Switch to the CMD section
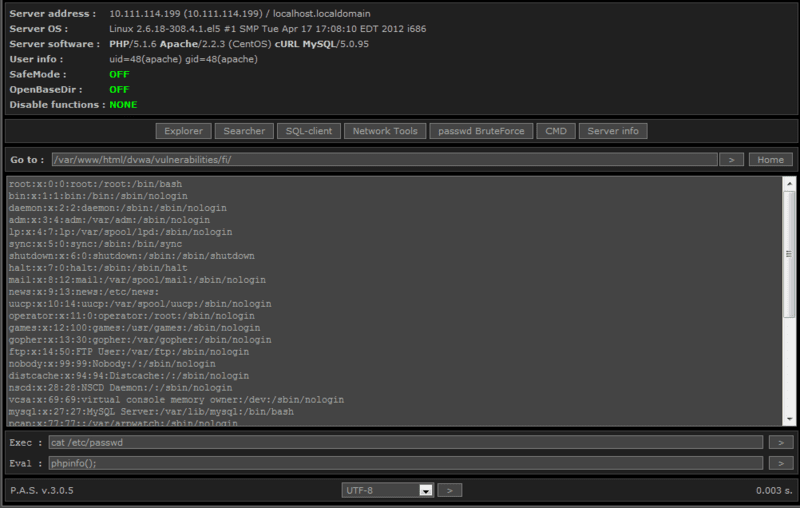800x508 pixels. (x=555, y=131)
